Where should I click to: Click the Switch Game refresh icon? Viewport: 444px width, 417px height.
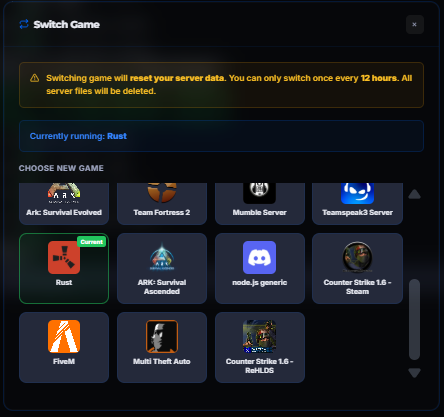(24, 24)
